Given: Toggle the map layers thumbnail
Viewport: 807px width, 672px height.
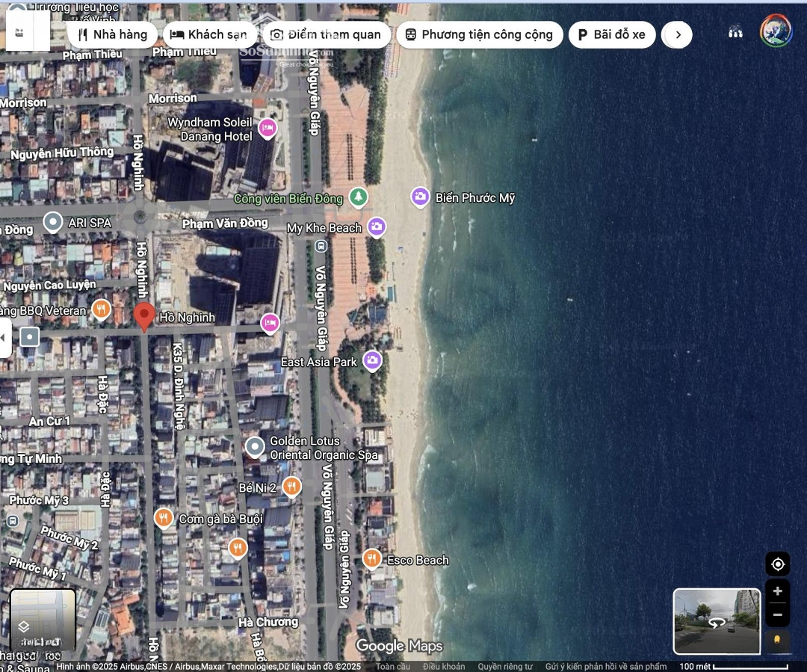Looking at the screenshot, I should [x=43, y=620].
